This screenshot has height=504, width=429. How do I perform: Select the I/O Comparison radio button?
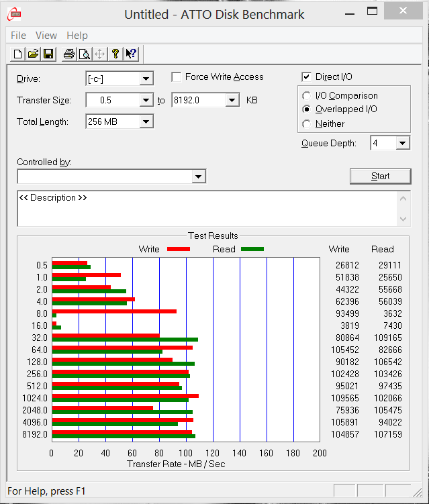click(307, 96)
